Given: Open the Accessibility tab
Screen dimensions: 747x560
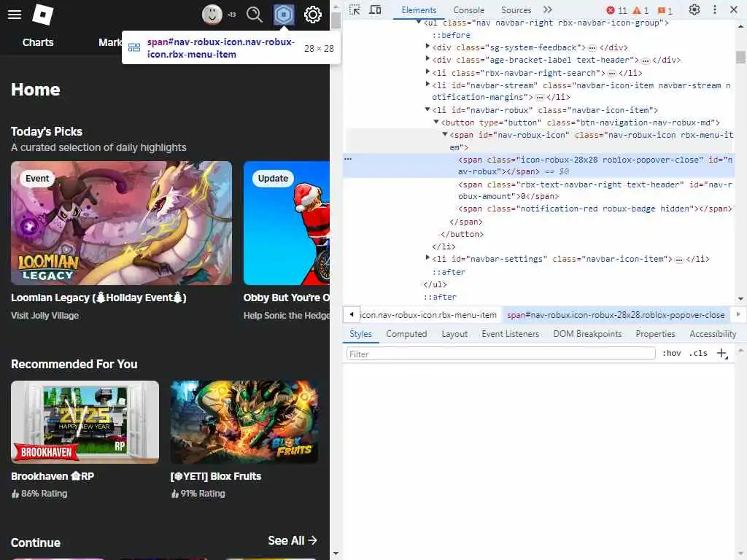Looking at the screenshot, I should click(713, 334).
